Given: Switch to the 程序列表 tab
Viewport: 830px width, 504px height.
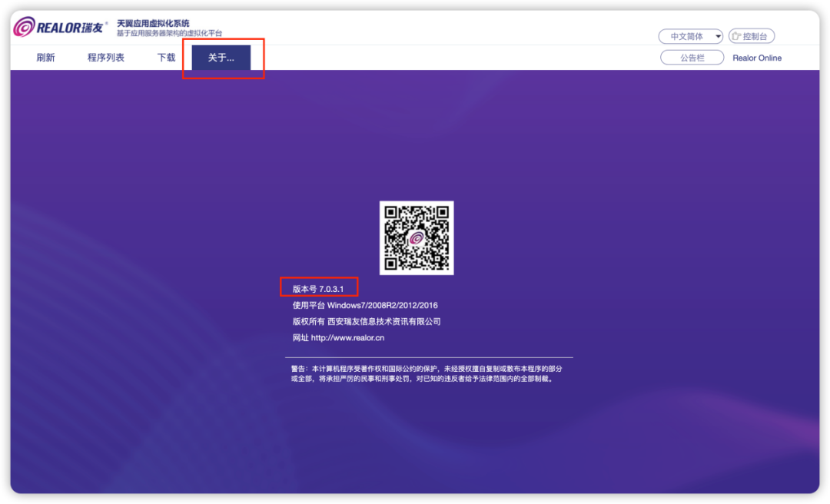Looking at the screenshot, I should pyautogui.click(x=106, y=58).
